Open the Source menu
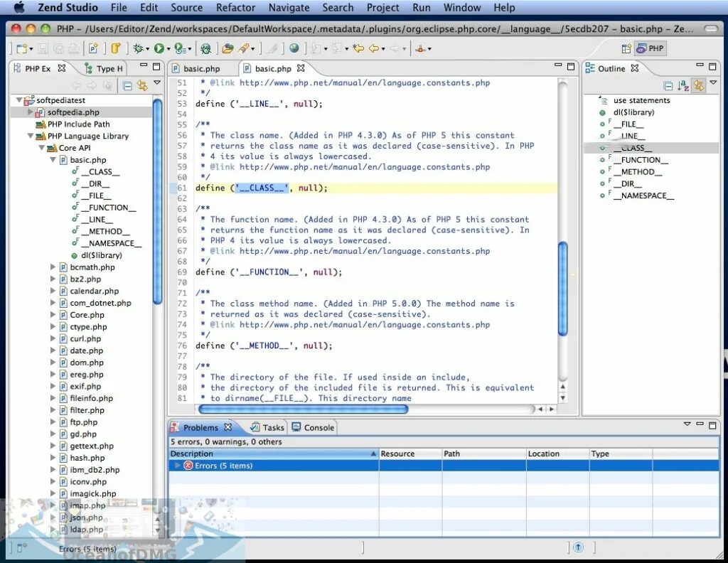 (186, 7)
